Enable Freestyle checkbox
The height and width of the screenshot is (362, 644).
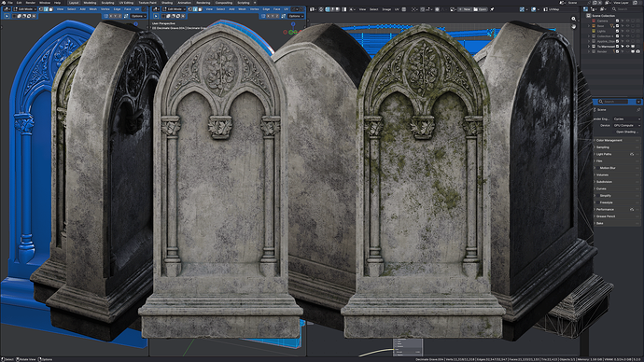point(597,202)
